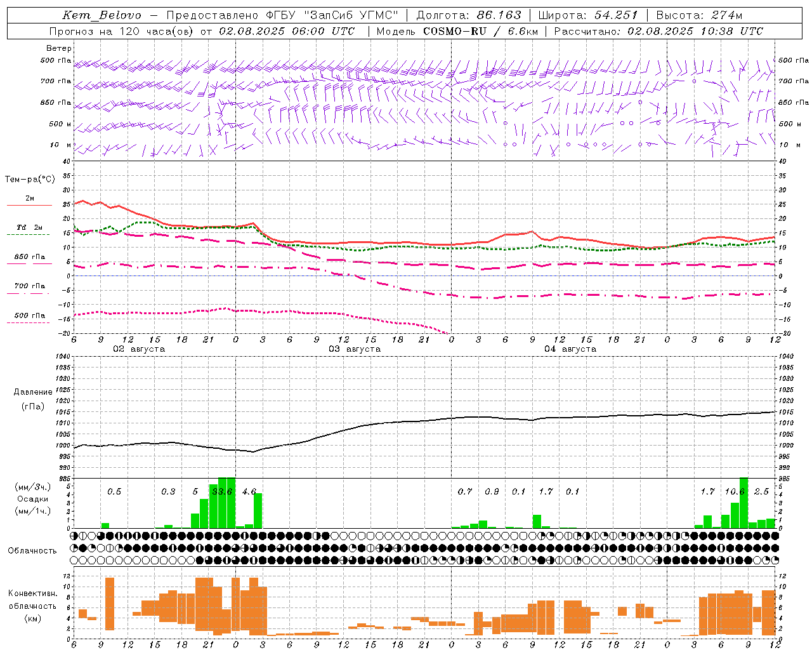812x650 pixels.
Task: Click the "02 августа" date label
Action: click(139, 349)
